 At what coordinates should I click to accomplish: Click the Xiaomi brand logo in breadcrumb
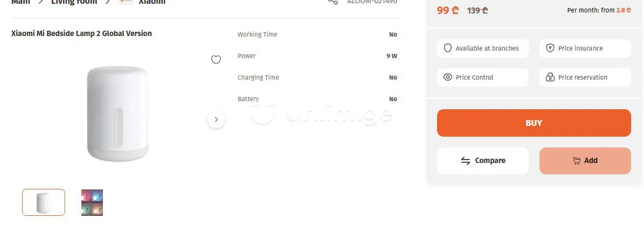coord(126,2)
